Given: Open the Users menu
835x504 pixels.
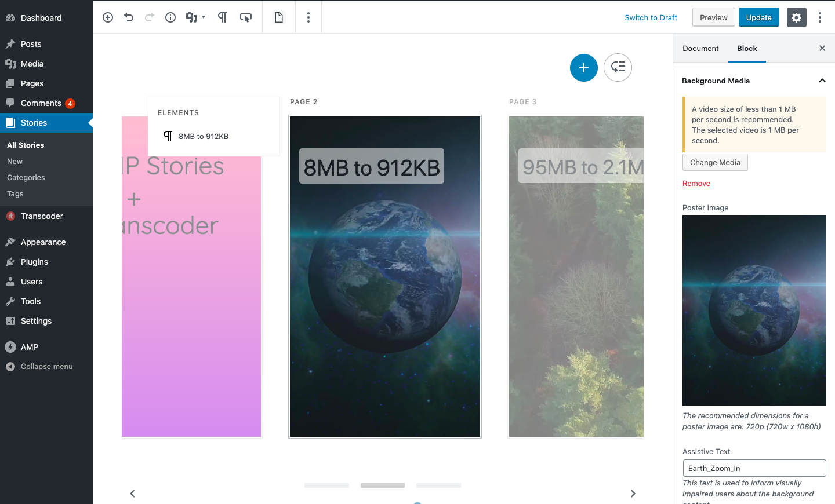Looking at the screenshot, I should point(46,282).
